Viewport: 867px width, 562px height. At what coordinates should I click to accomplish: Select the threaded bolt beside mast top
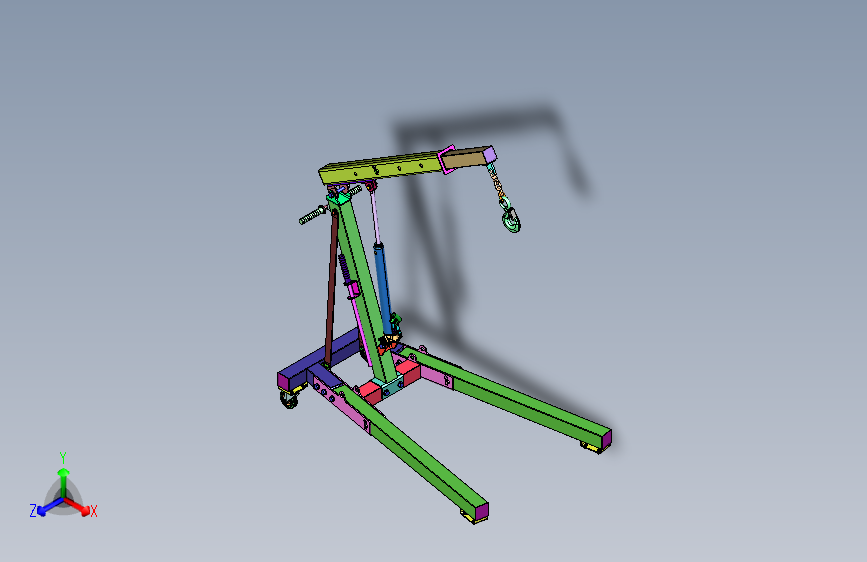[x=313, y=215]
